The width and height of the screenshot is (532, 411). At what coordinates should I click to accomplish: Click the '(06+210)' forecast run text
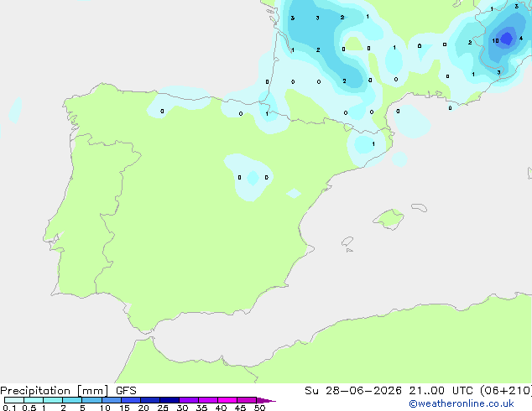click(506, 391)
